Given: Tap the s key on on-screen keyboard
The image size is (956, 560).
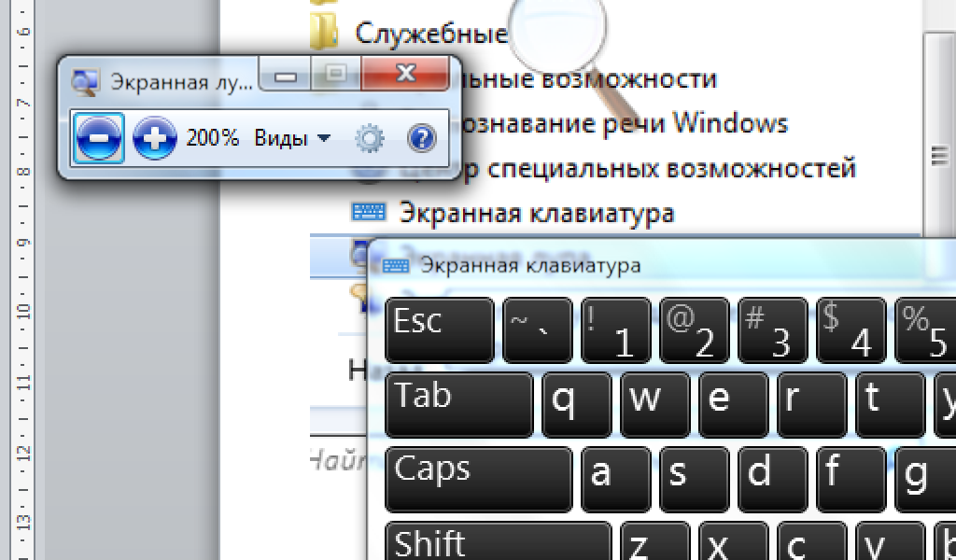Looking at the screenshot, I should click(x=695, y=480).
